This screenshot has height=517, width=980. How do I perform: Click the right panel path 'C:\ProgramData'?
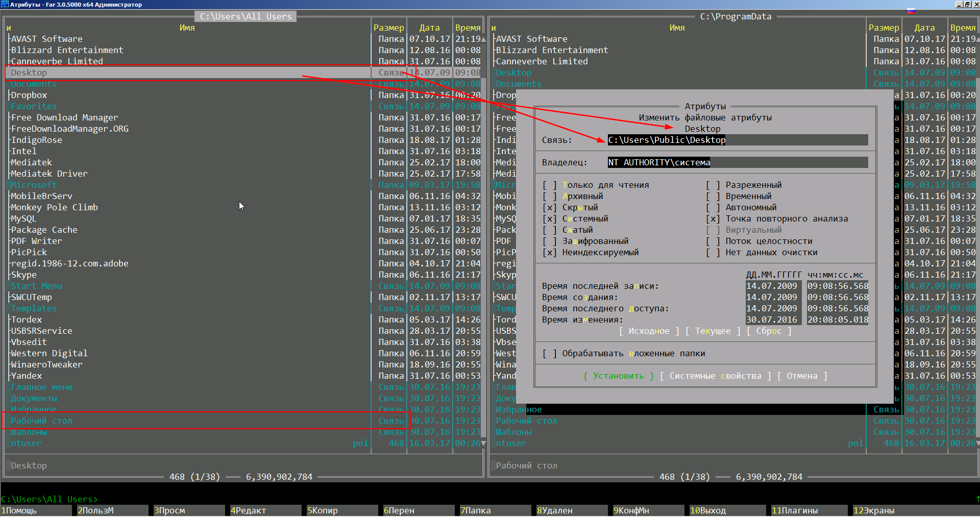click(736, 16)
